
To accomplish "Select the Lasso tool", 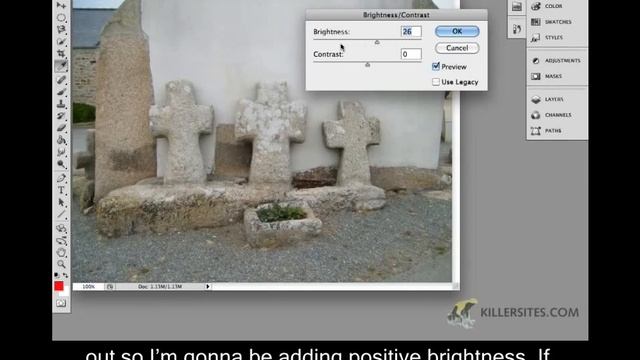I will (x=61, y=30).
